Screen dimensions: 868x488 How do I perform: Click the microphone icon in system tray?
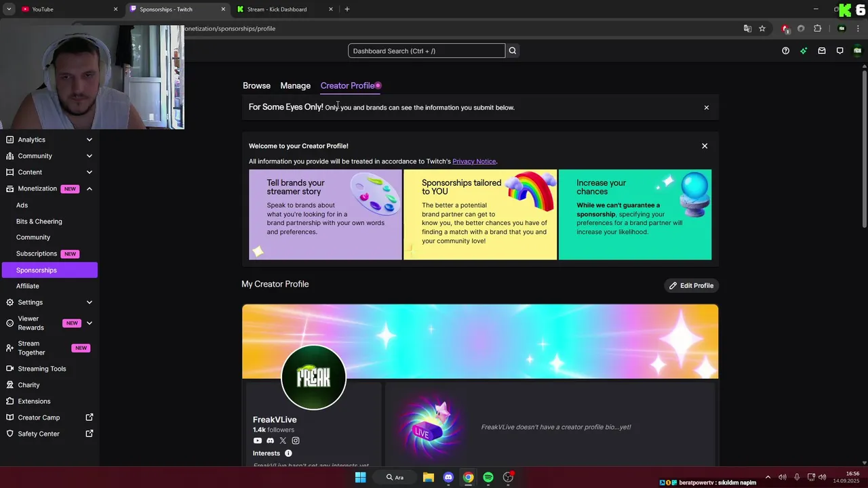click(797, 477)
